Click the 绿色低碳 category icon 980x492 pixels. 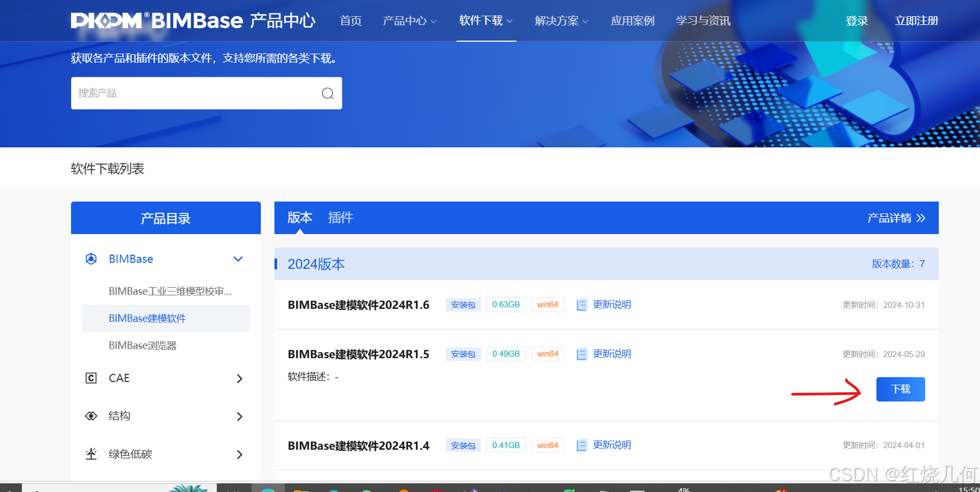tap(91, 454)
